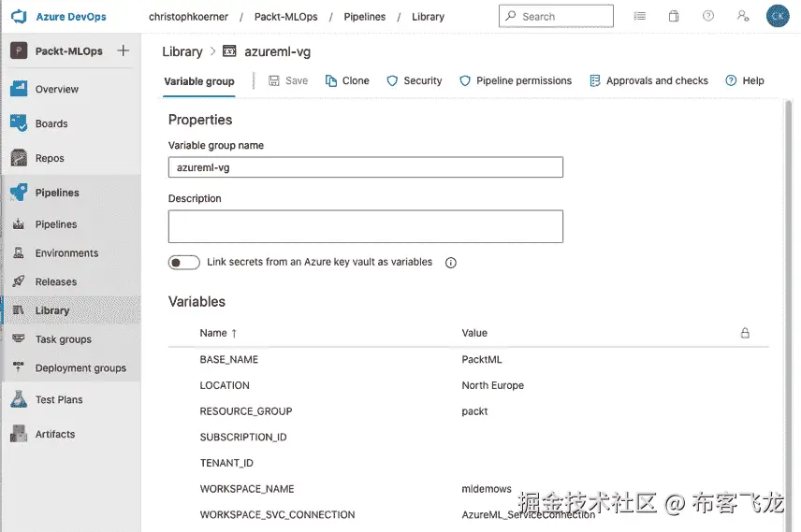Select the WORKSPACE_SVC_CONNECTION variable name
801x532 pixels.
click(277, 514)
